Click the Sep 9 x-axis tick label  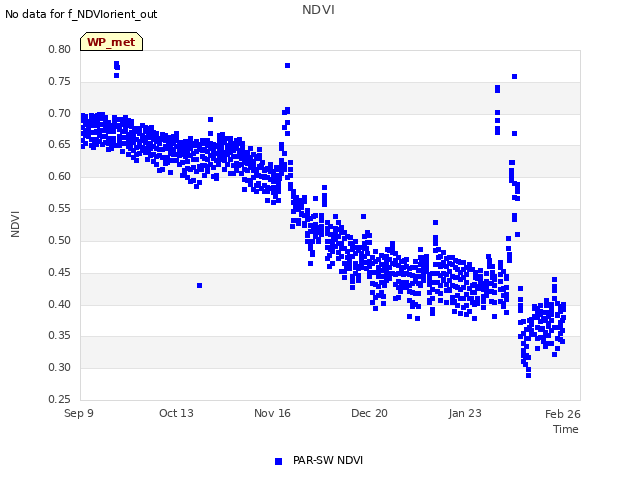click(79, 413)
